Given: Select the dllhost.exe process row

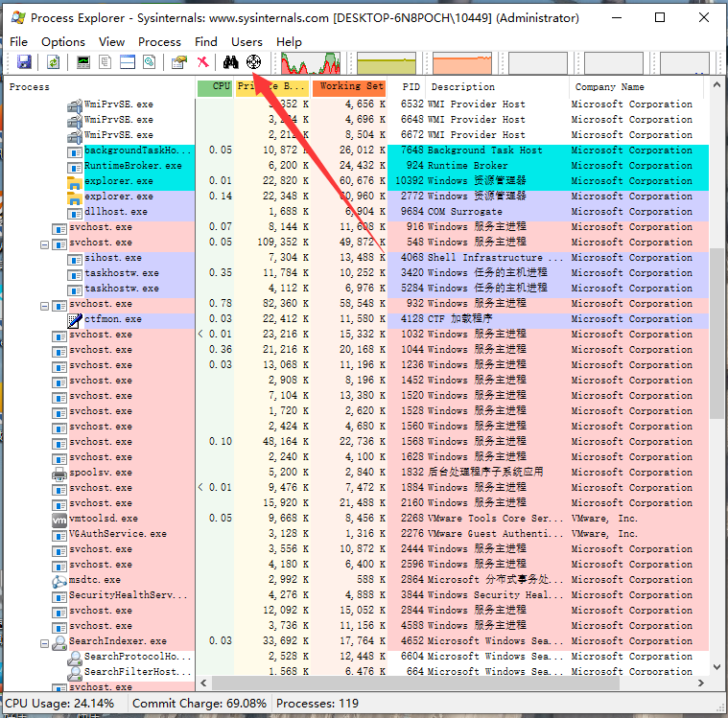Looking at the screenshot, I should pyautogui.click(x=357, y=212).
